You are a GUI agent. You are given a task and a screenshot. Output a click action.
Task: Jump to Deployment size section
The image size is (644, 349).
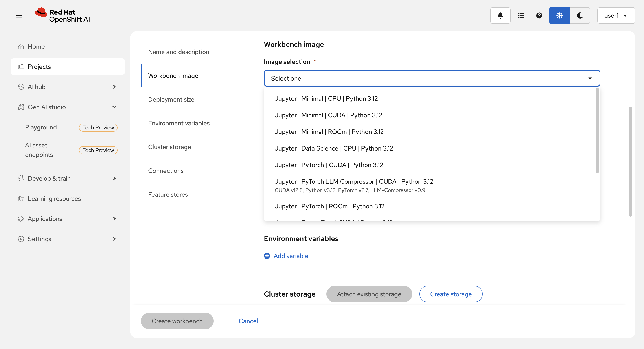pyautogui.click(x=171, y=99)
